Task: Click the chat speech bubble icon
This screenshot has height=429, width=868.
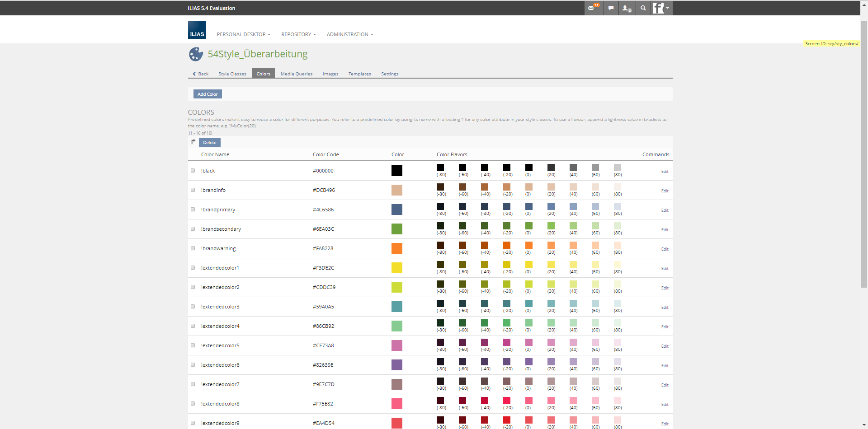Action: coord(611,8)
